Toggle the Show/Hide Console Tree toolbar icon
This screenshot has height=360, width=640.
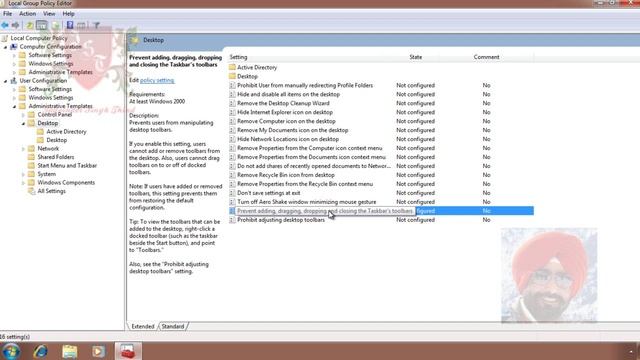pos(42,25)
